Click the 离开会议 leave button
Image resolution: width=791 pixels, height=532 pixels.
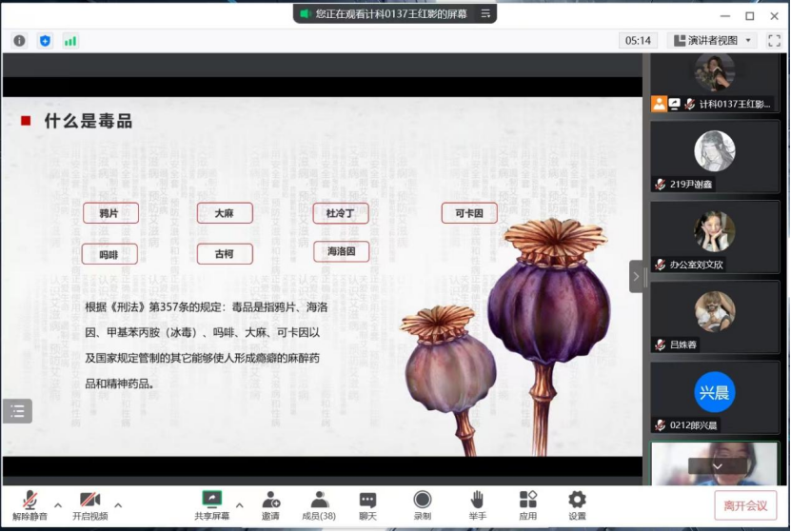coord(745,505)
